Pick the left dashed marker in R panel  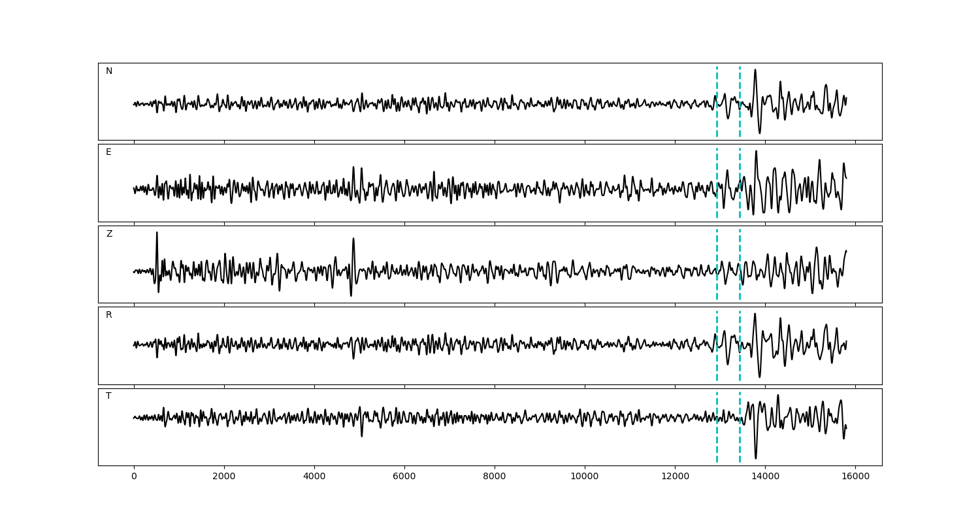click(x=717, y=345)
